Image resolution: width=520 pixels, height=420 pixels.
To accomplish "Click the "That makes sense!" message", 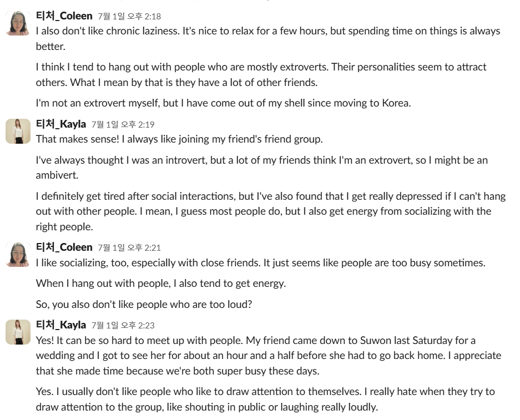I will coord(179,139).
